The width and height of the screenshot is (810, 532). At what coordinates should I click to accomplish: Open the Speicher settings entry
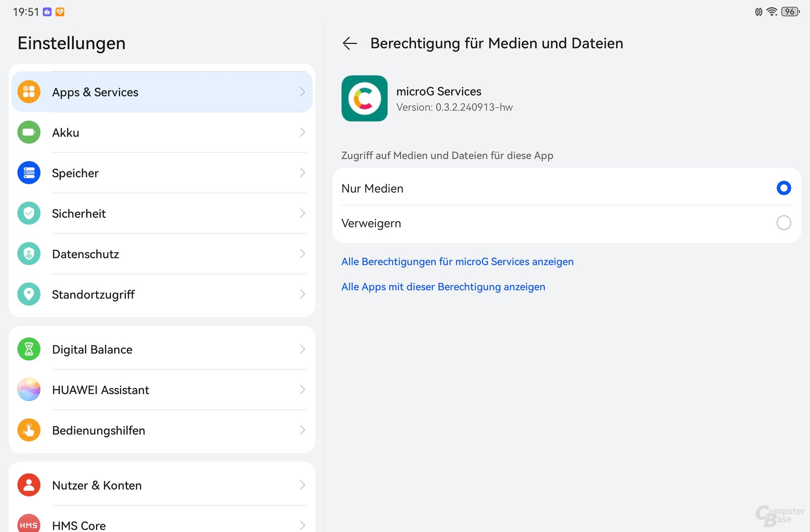pos(162,172)
